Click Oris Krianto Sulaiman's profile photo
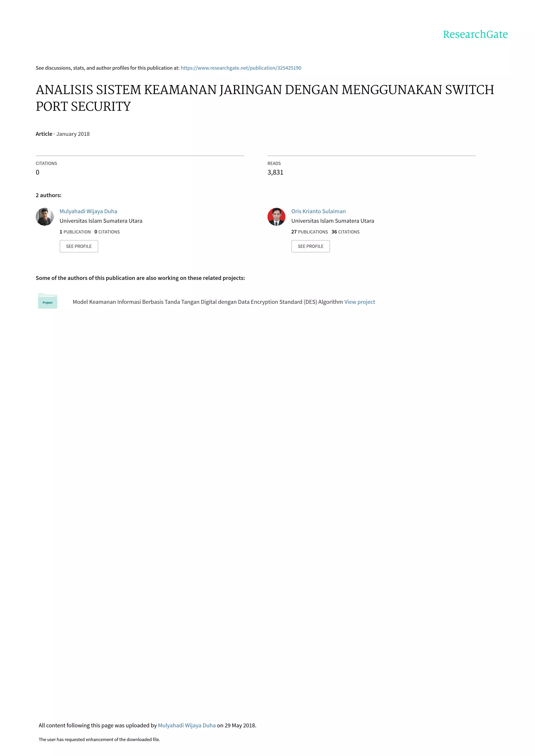535x756 pixels. point(276,217)
